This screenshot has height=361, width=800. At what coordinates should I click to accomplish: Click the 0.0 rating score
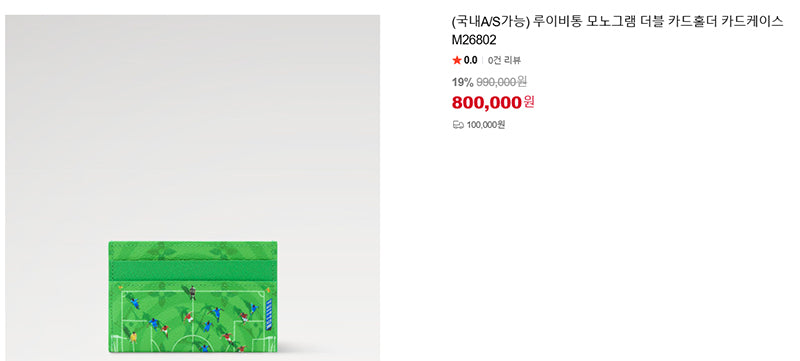pos(470,60)
